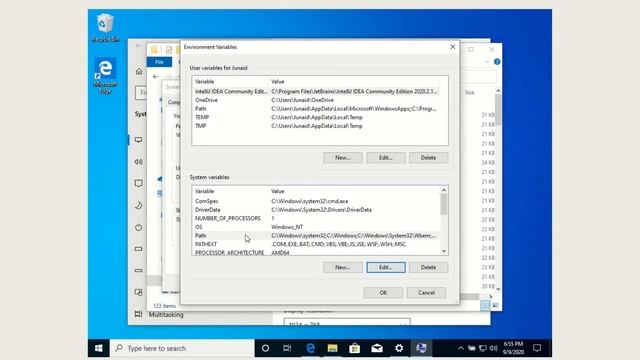Open the File tab in File Explorer
Image resolution: width=640 pixels, height=360 pixels.
pyautogui.click(x=159, y=62)
